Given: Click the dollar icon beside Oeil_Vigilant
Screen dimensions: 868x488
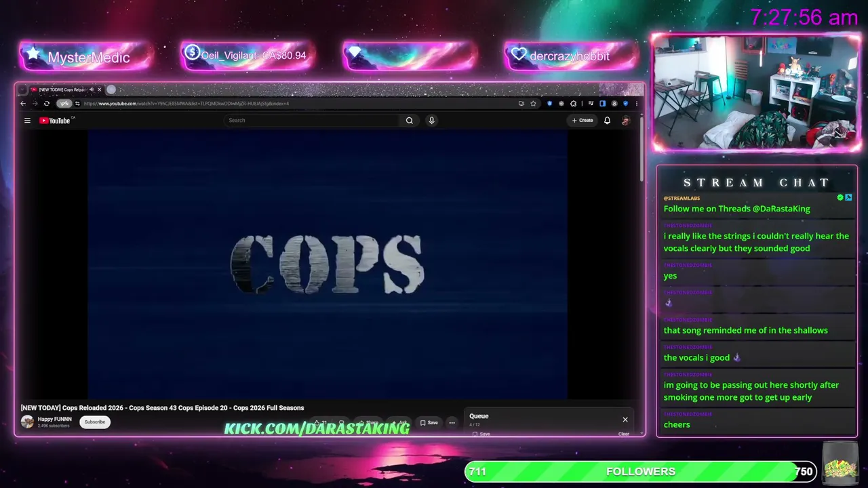Looking at the screenshot, I should (x=192, y=52).
